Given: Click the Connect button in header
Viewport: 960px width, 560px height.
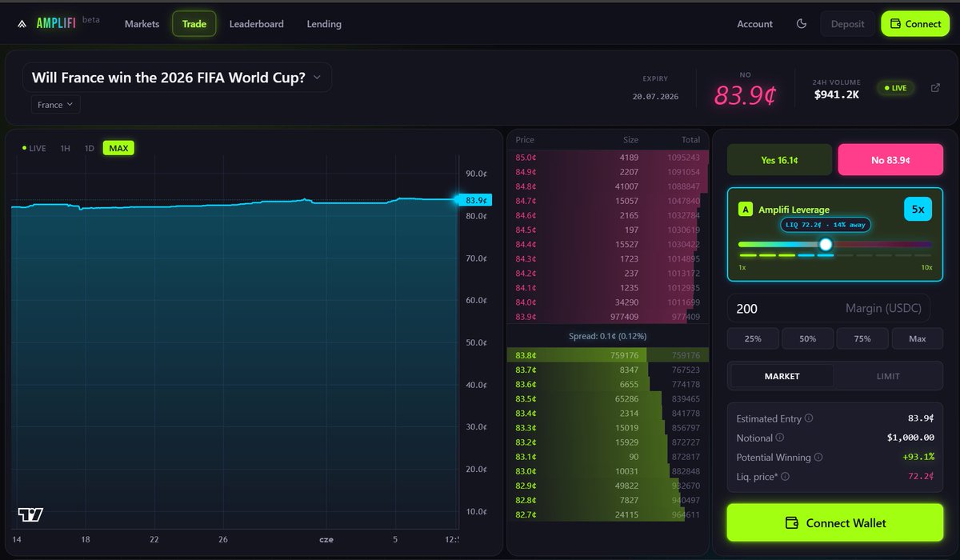Looking at the screenshot, I should 914,24.
